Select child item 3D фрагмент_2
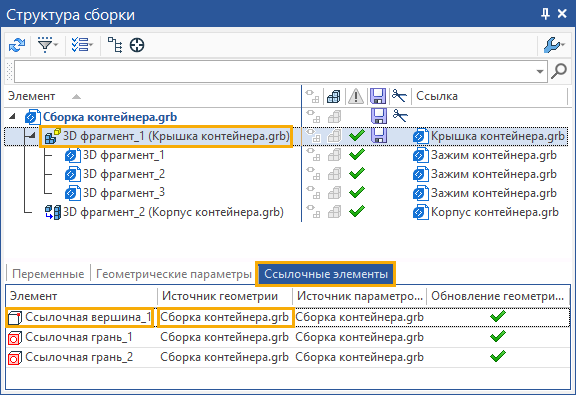576x395 pixels. pyautogui.click(x=124, y=174)
